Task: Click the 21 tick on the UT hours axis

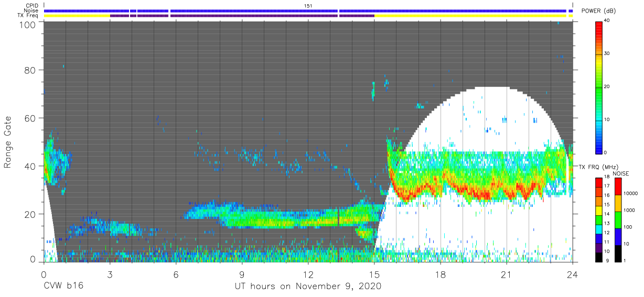Action: pos(506,273)
